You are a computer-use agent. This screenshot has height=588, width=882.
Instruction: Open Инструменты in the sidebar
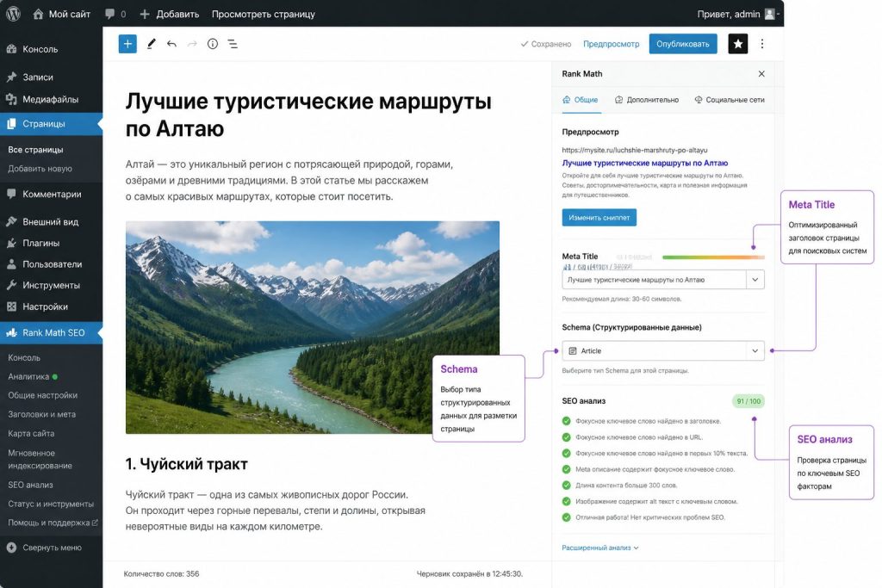point(51,286)
